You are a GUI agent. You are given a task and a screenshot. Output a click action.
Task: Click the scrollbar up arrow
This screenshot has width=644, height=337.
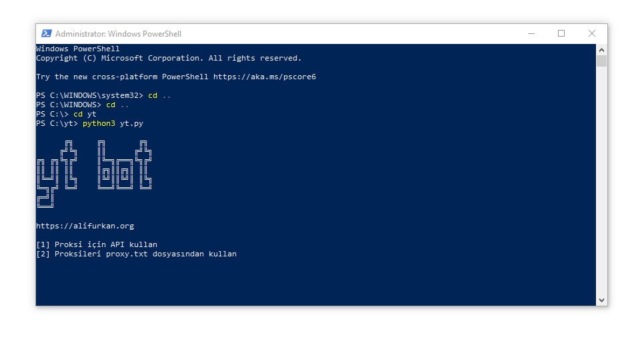(x=601, y=49)
